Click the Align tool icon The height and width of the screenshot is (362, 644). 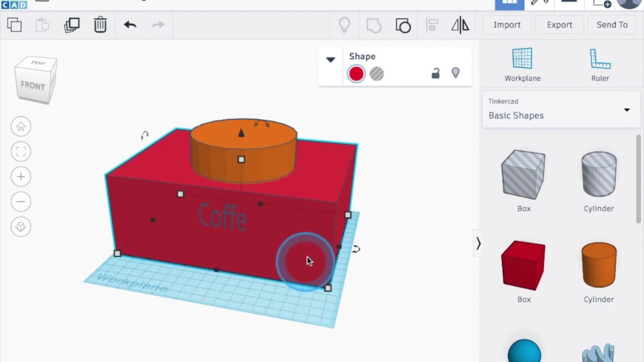(x=432, y=25)
